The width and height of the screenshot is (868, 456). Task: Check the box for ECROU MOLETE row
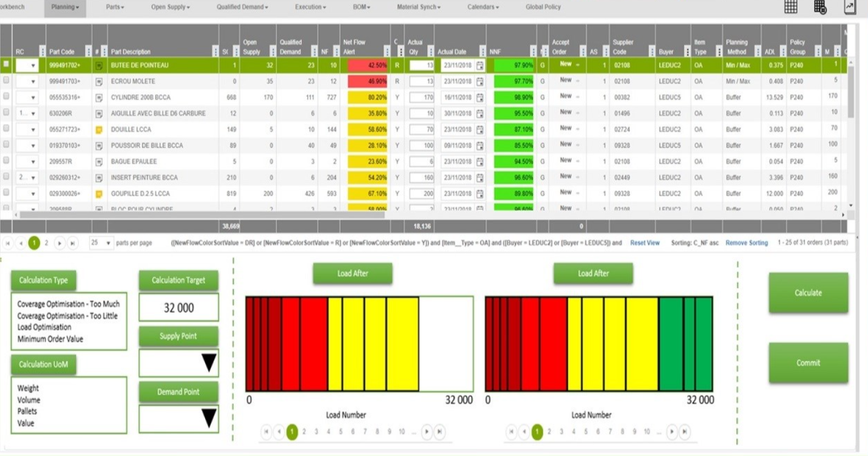coord(6,80)
